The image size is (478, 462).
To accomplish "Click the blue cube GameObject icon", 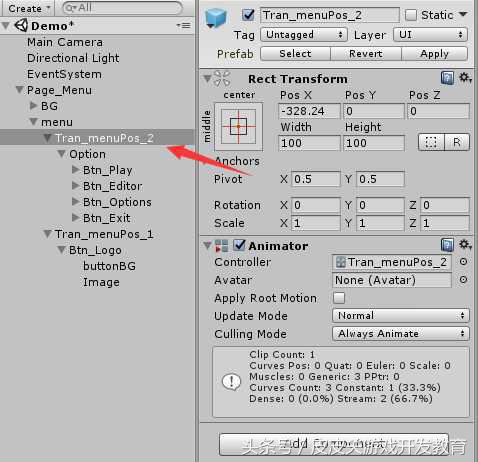I will 216,18.
